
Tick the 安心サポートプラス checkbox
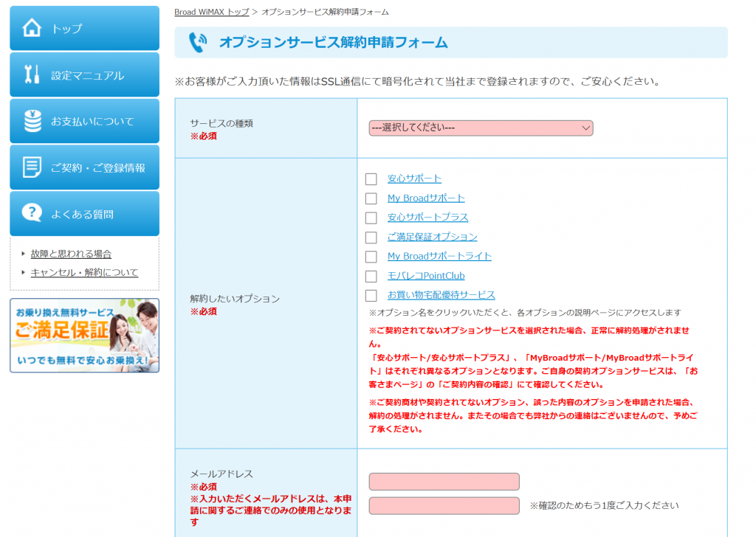coord(371,218)
